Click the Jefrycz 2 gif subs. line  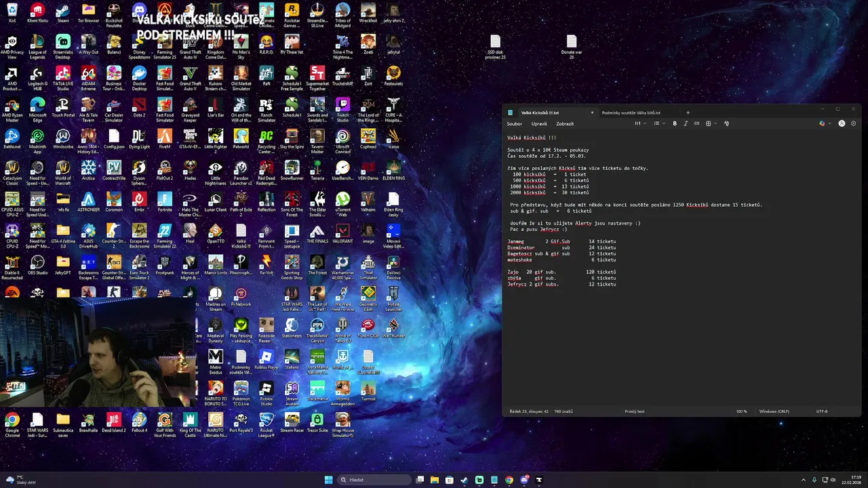coord(561,284)
